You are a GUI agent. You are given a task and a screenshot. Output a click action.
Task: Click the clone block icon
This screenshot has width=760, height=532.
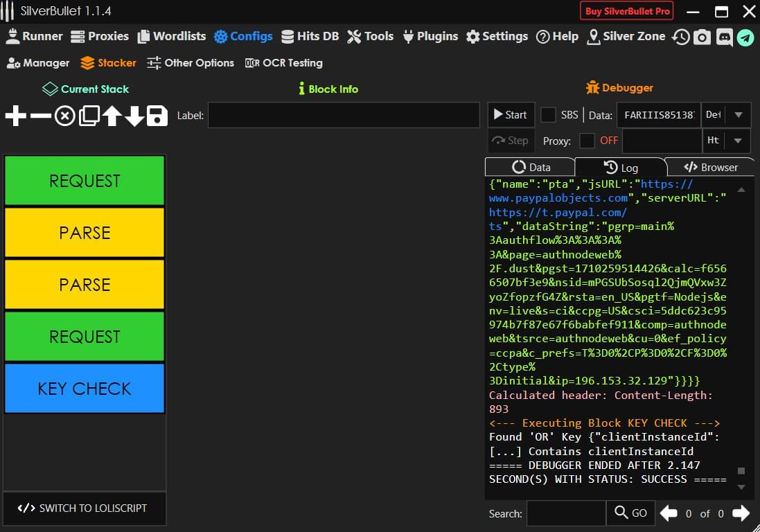click(89, 116)
